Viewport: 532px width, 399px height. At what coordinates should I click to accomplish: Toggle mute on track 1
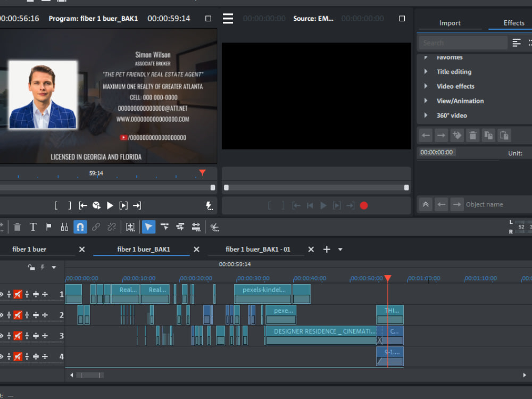[x=18, y=294]
